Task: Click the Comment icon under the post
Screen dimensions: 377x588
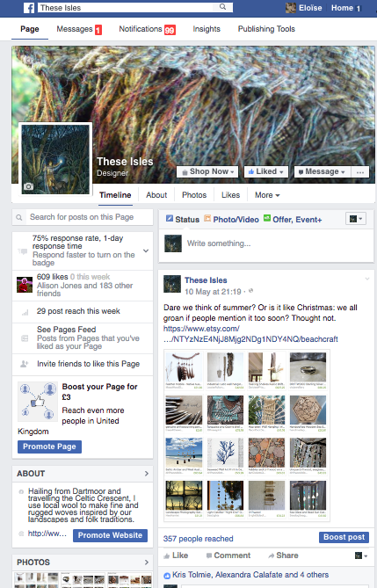Action: (209, 555)
